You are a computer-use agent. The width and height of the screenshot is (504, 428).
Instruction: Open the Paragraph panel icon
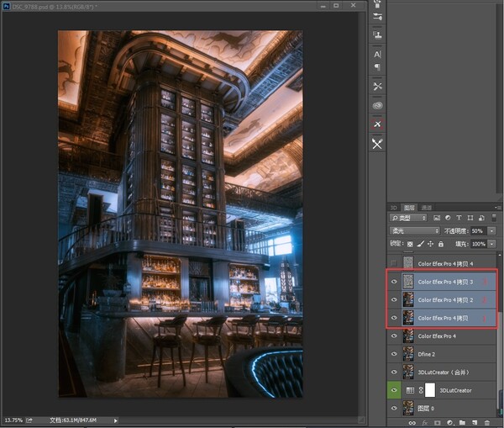click(x=377, y=67)
